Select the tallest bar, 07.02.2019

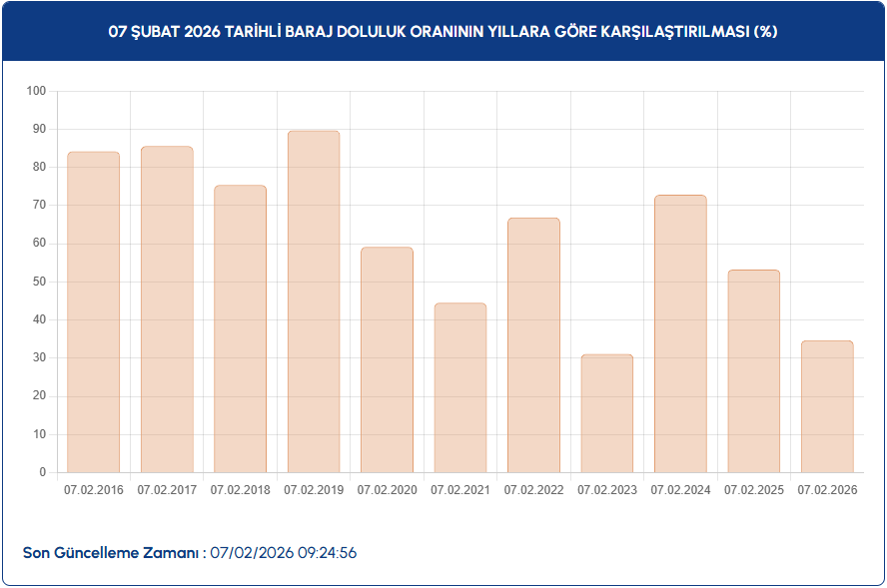tap(314, 301)
